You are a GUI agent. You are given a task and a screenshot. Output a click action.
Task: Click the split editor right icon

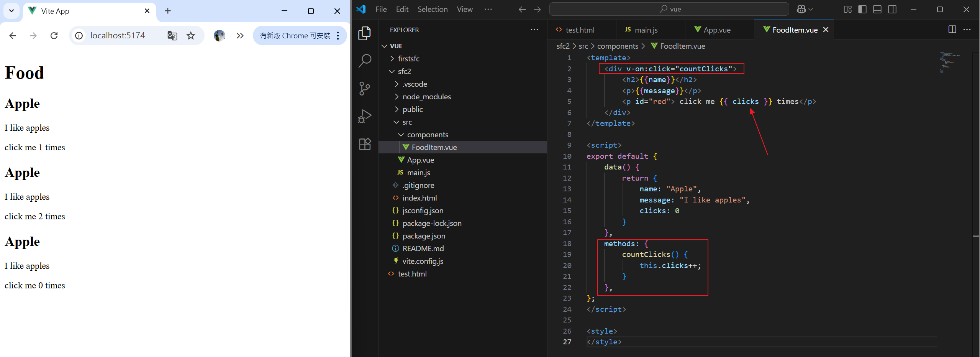pyautogui.click(x=952, y=30)
